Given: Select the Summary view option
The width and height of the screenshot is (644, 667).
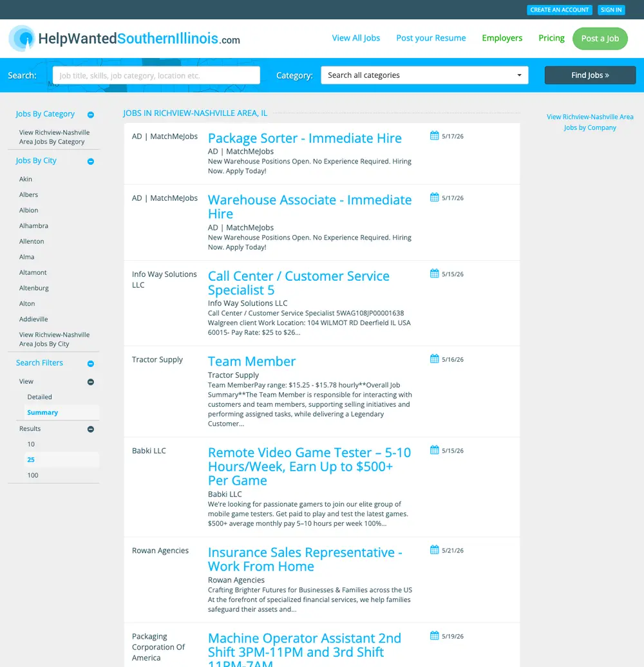Looking at the screenshot, I should [43, 413].
